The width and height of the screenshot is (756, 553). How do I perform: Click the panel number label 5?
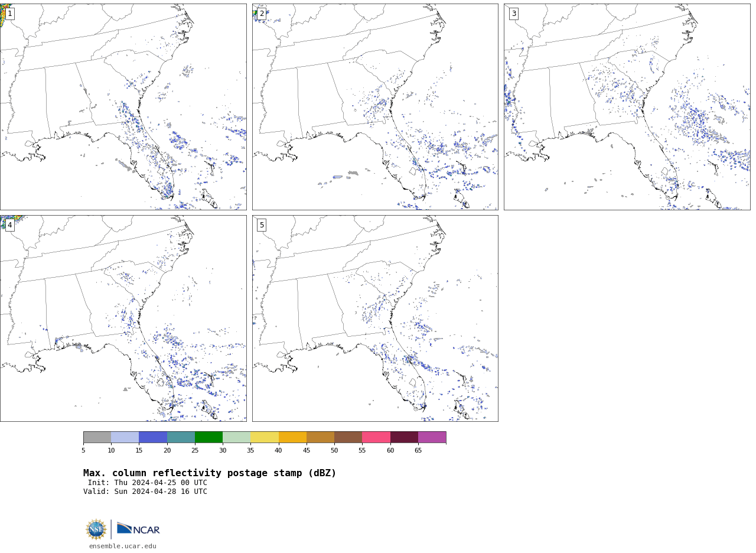click(262, 225)
